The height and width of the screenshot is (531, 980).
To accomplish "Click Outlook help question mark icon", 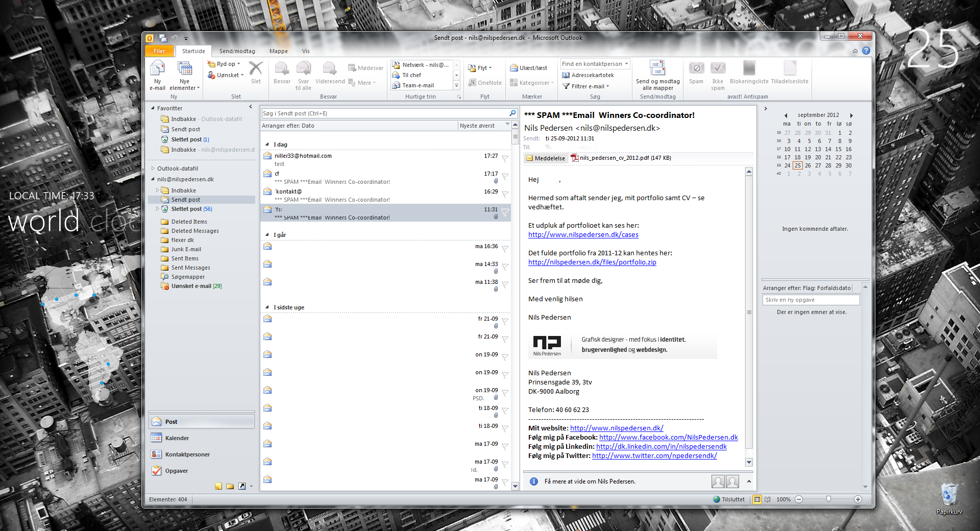I will [x=866, y=51].
